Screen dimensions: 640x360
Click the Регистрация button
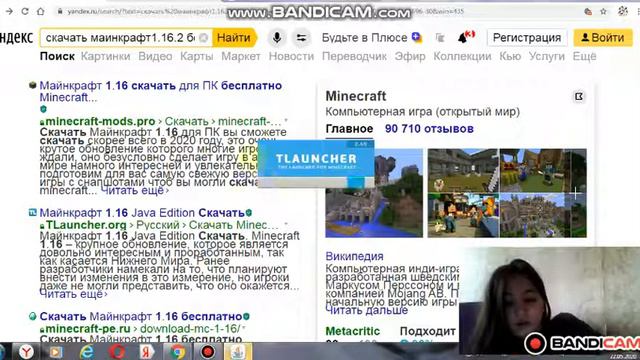click(527, 38)
